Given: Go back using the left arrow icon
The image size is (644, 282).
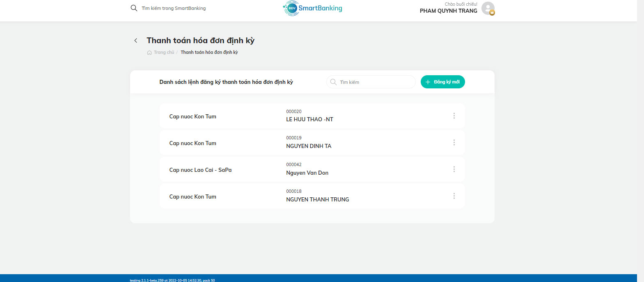Looking at the screenshot, I should [136, 41].
